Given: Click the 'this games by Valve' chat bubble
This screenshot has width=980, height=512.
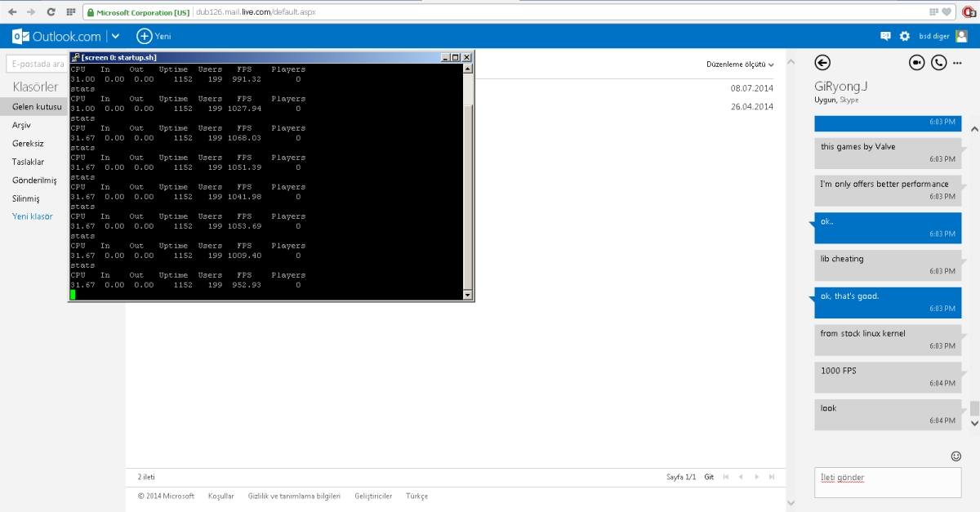Looking at the screenshot, I should click(888, 152).
